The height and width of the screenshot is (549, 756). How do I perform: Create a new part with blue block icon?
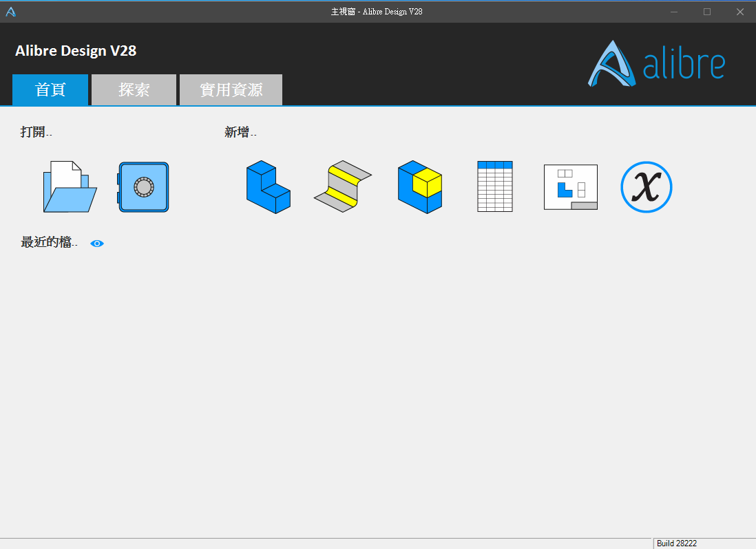pos(268,187)
